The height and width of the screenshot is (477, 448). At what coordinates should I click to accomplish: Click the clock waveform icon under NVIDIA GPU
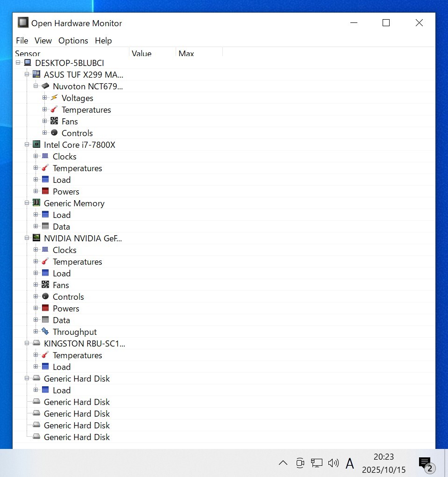45,249
